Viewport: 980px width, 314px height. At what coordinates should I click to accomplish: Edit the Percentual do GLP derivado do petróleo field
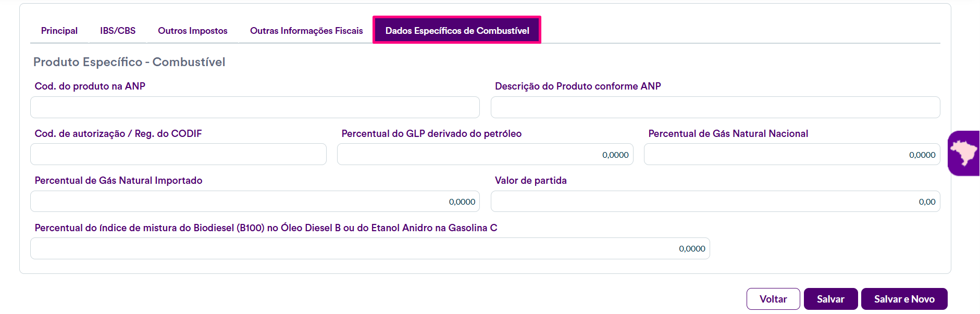485,155
